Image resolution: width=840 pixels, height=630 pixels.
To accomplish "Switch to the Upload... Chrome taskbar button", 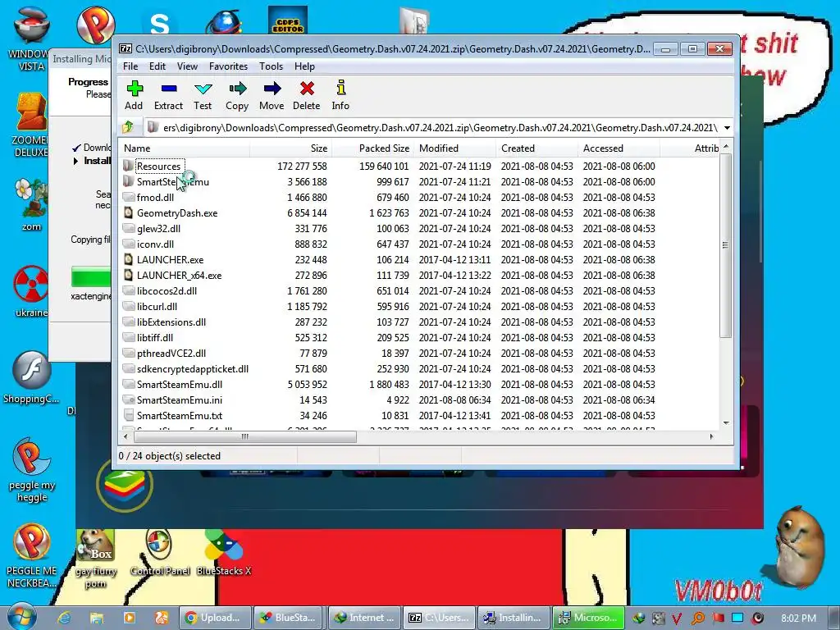I will pyautogui.click(x=215, y=618).
